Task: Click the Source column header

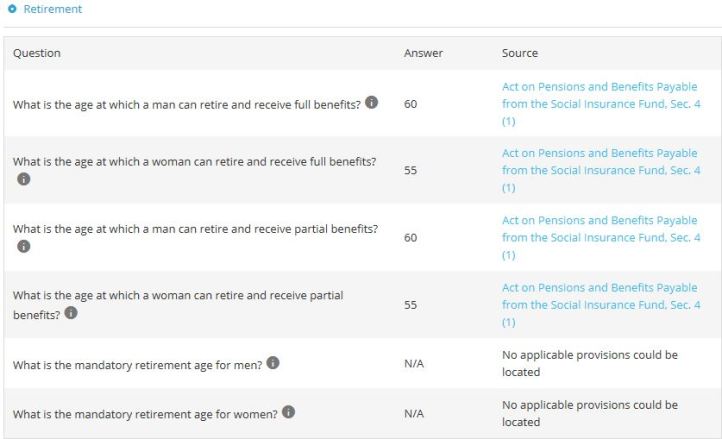Action: [519, 53]
